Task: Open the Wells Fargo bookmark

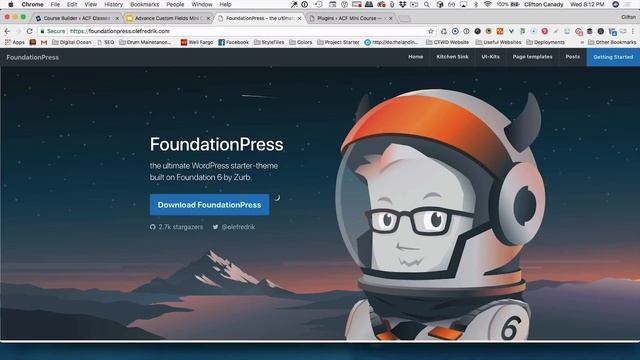Action: point(197,42)
